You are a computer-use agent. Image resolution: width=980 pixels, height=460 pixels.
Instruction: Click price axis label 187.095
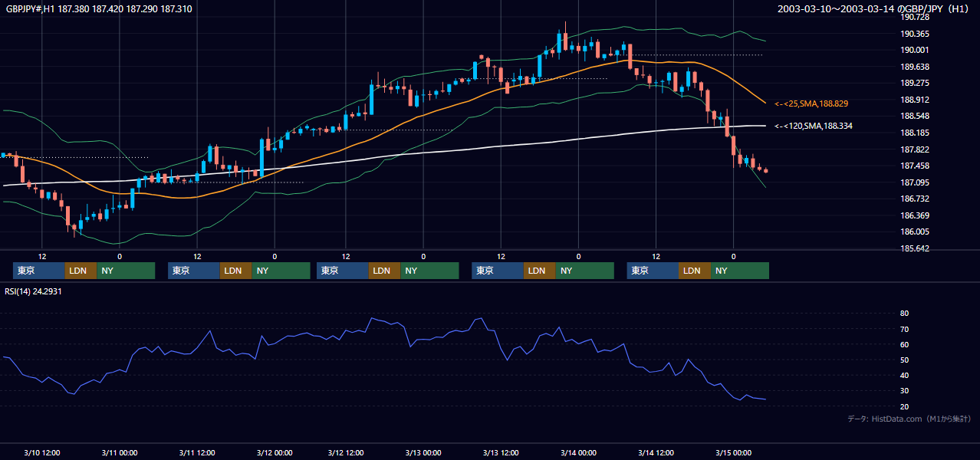click(x=915, y=182)
